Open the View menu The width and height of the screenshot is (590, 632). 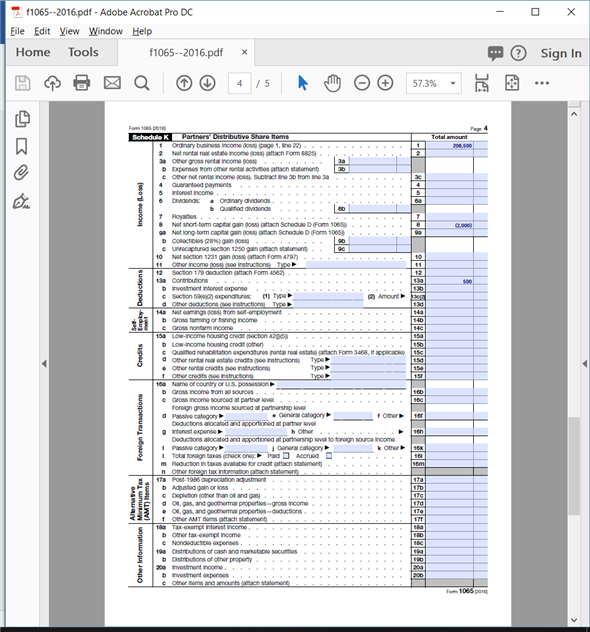coord(69,31)
